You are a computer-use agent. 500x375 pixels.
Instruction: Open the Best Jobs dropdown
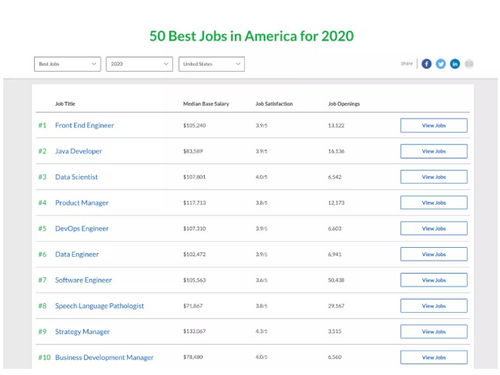tap(67, 64)
